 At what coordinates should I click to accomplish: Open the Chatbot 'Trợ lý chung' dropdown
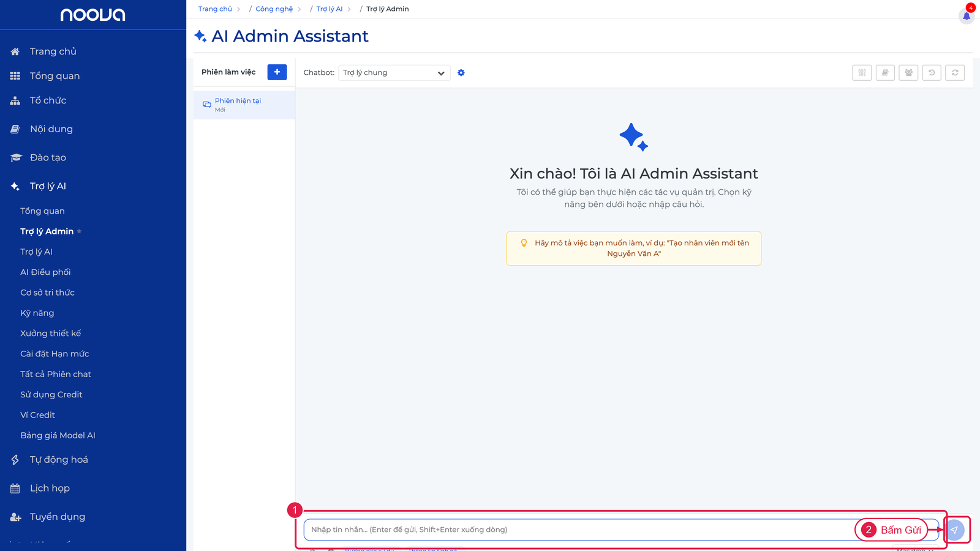(394, 73)
